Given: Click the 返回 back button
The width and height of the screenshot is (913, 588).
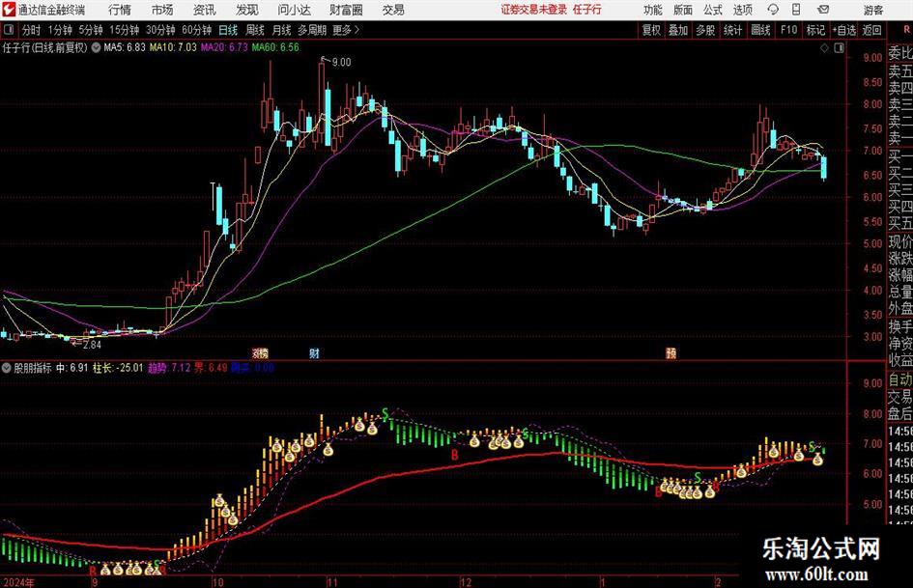Looking at the screenshot, I should pyautogui.click(x=871, y=30).
